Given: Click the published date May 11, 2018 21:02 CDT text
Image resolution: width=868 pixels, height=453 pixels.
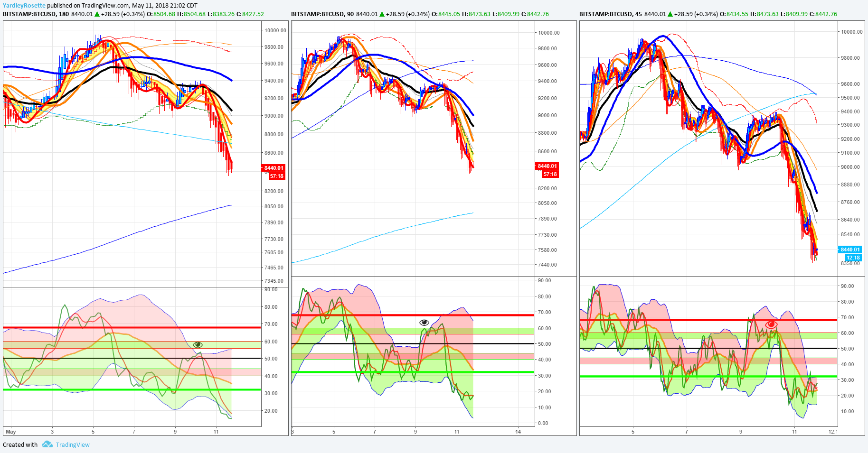Looking at the screenshot, I should [x=165, y=6].
